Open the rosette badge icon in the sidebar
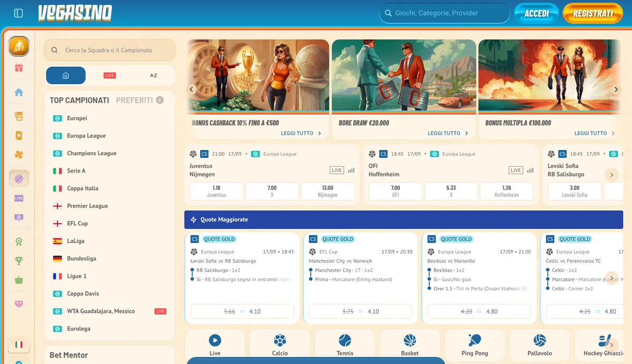Screen dimensions: 632x364 coord(19,242)
